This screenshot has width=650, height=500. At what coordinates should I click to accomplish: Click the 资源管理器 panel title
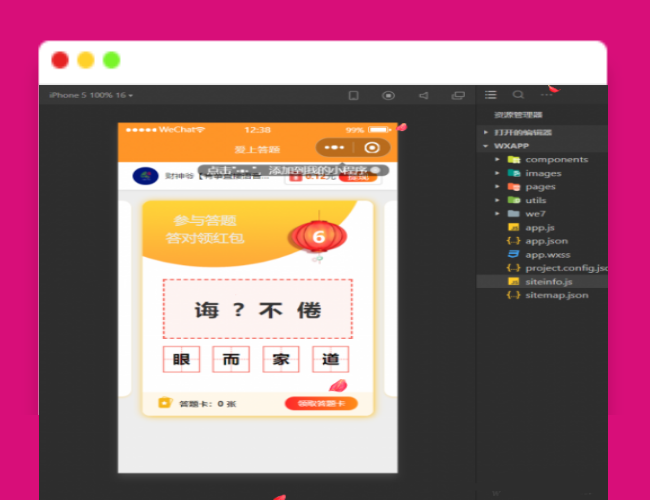[x=518, y=115]
